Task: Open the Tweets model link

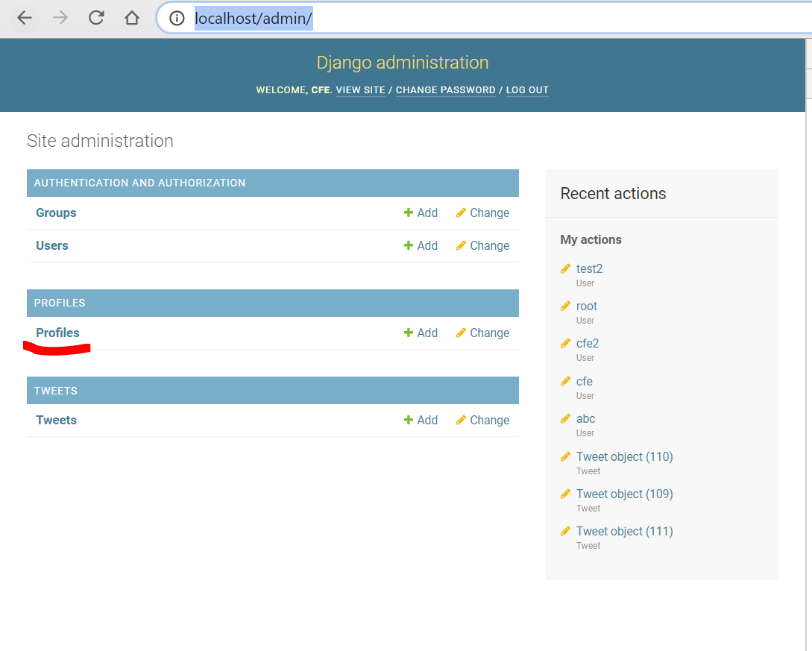Action: tap(57, 420)
